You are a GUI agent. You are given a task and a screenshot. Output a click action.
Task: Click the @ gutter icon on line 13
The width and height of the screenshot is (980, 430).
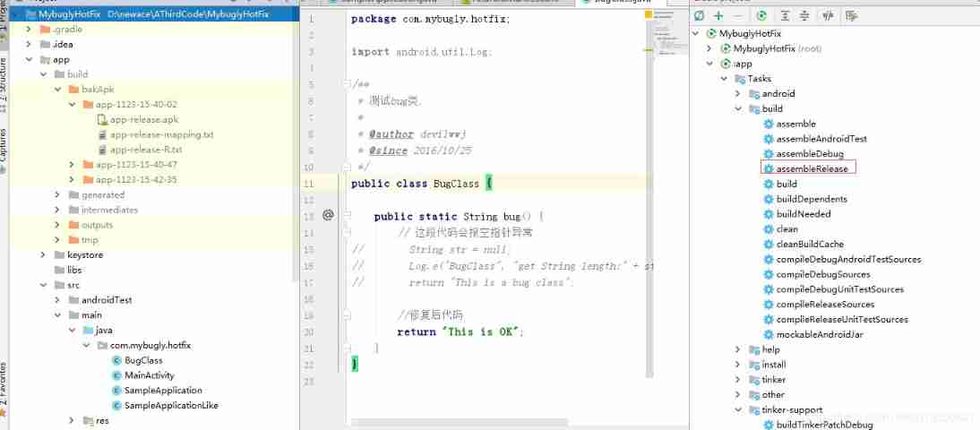(x=328, y=215)
